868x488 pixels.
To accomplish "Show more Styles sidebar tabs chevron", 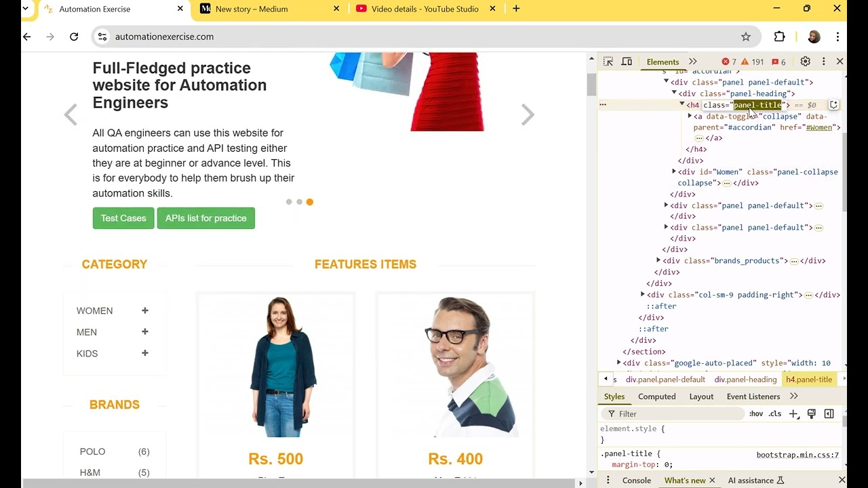I will 794,396.
